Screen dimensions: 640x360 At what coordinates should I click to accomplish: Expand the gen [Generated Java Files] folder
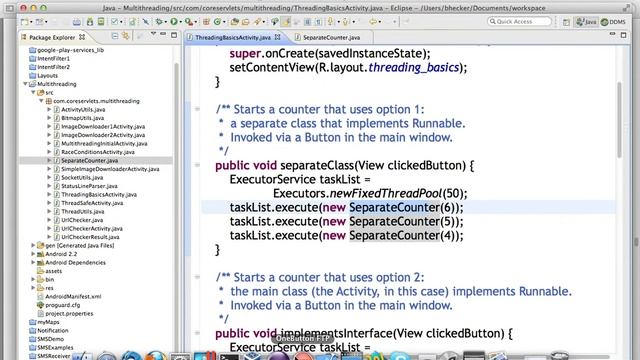[33, 245]
